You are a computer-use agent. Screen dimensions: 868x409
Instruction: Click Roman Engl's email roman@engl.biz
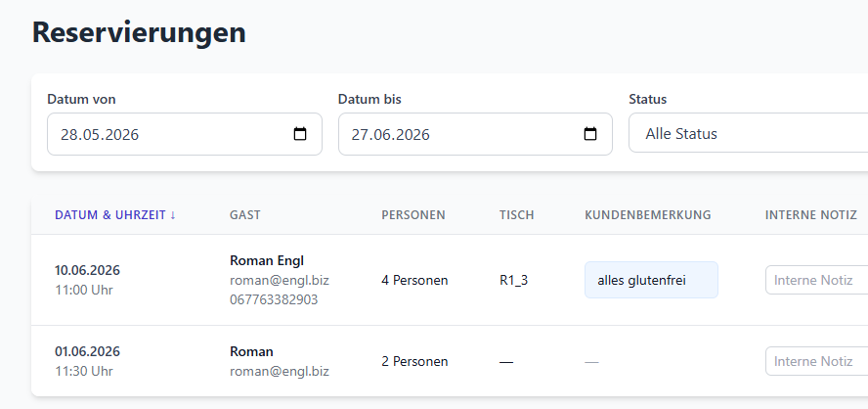(x=280, y=281)
